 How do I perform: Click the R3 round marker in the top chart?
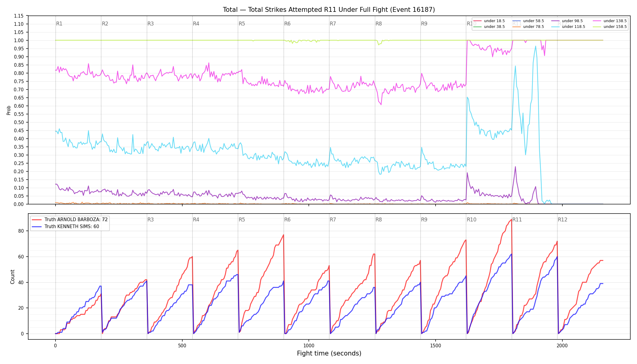150,24
